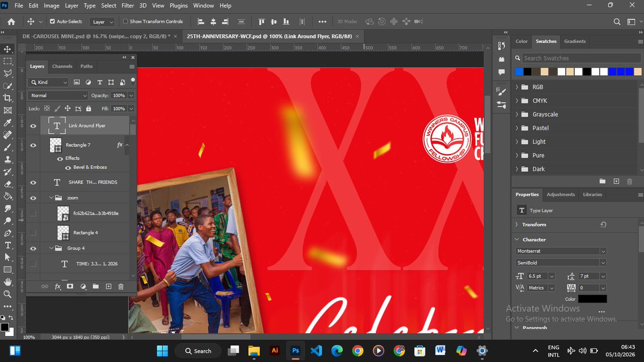This screenshot has height=362, width=644.
Task: Select the Paint Bucket tool
Action: tap(8, 196)
